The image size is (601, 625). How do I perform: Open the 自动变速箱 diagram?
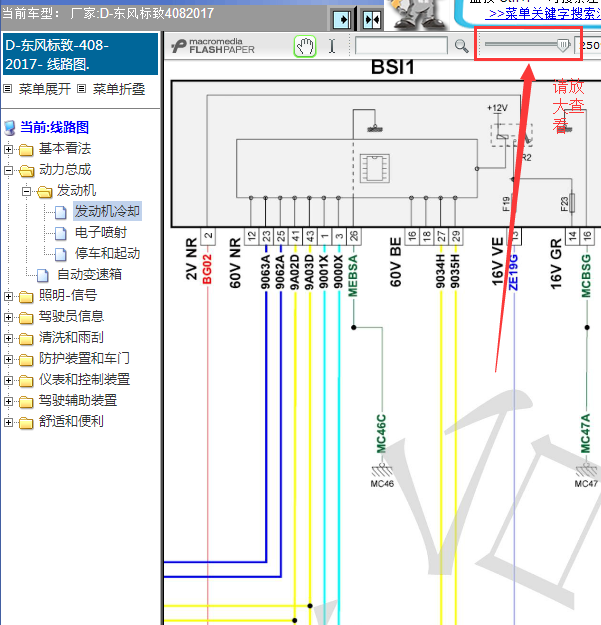pos(90,274)
